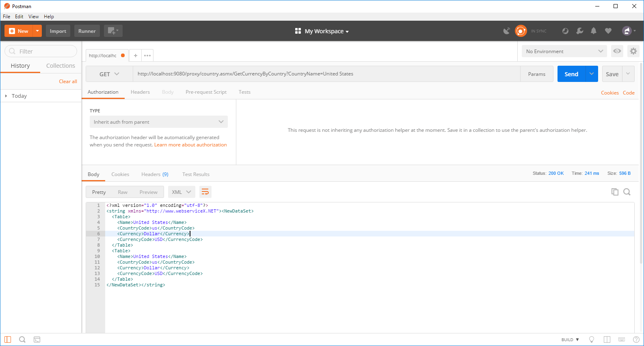
Task: Click the request URL field
Action: [x=326, y=74]
